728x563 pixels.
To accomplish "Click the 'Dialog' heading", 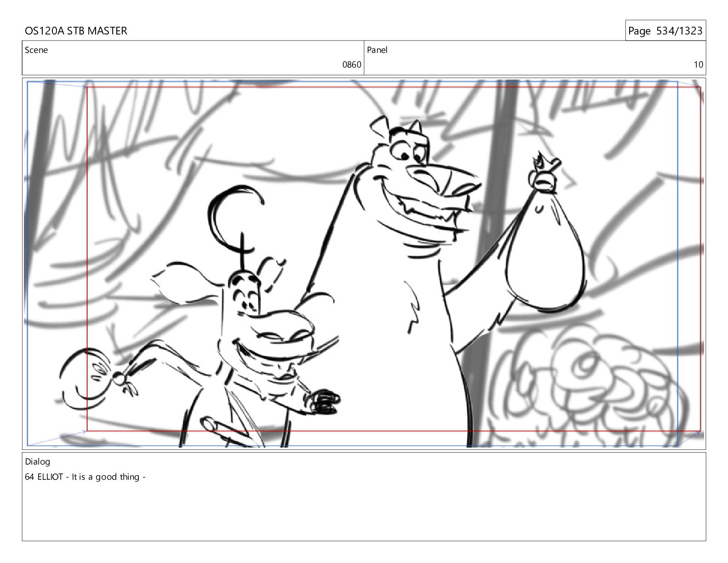I will (38, 462).
